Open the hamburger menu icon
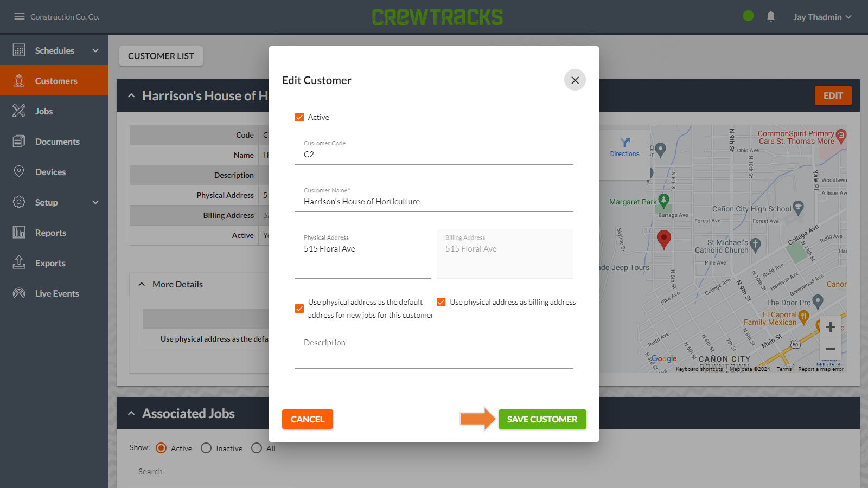This screenshot has height=488, width=868. coord(20,17)
